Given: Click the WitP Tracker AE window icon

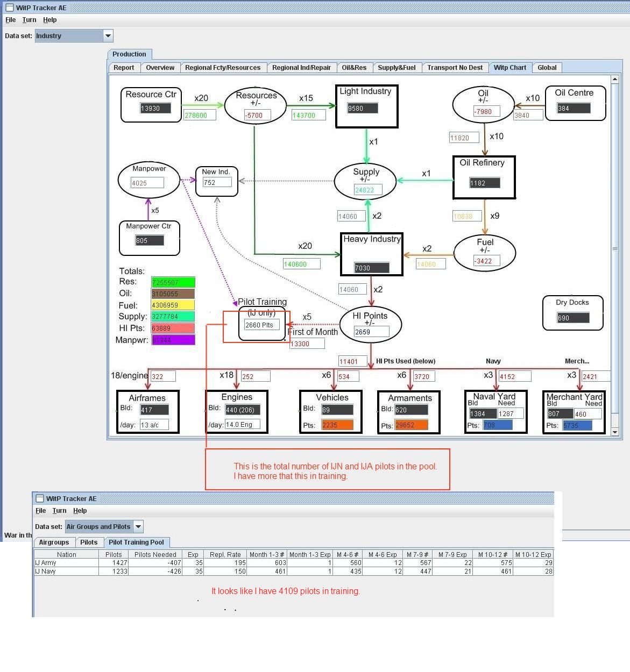Looking at the screenshot, I should pyautogui.click(x=9, y=8).
